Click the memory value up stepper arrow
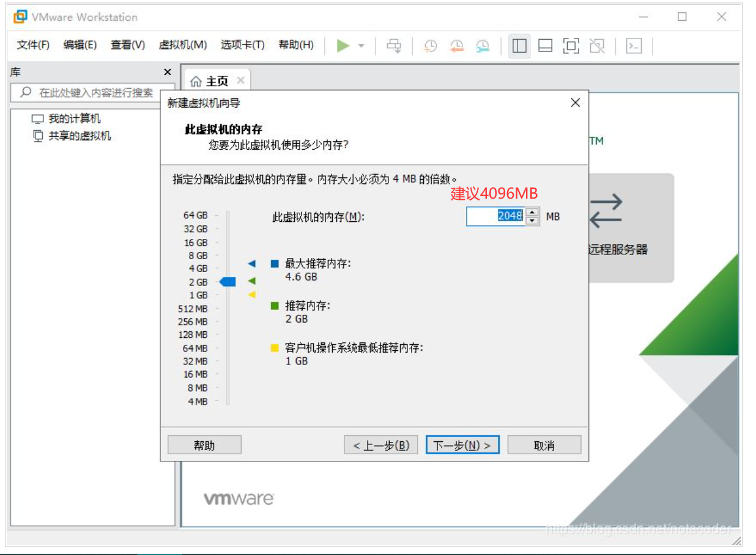 [x=532, y=212]
